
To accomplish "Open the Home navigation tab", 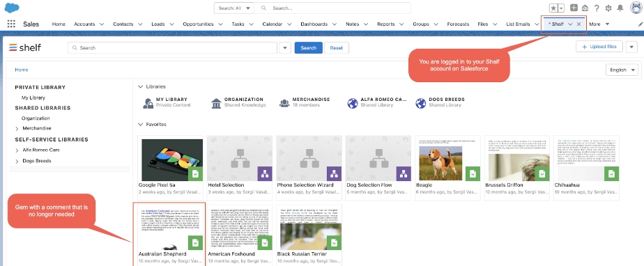I will [59, 24].
